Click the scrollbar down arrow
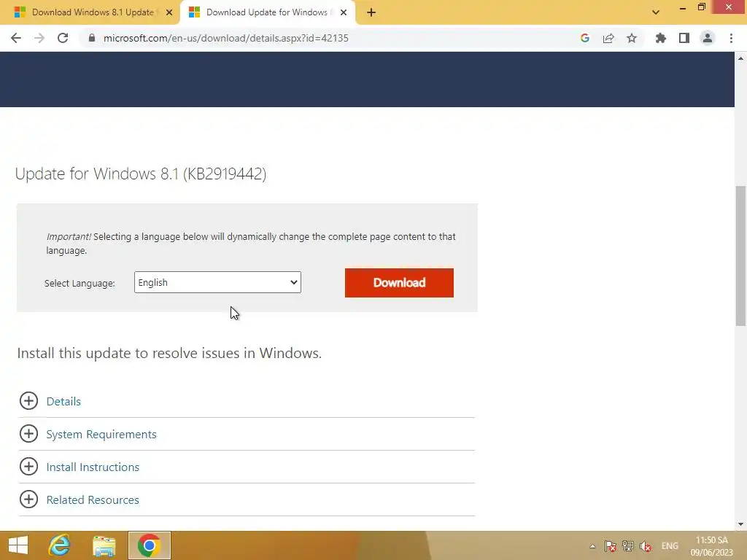Image resolution: width=747 pixels, height=560 pixels. pos(740,524)
